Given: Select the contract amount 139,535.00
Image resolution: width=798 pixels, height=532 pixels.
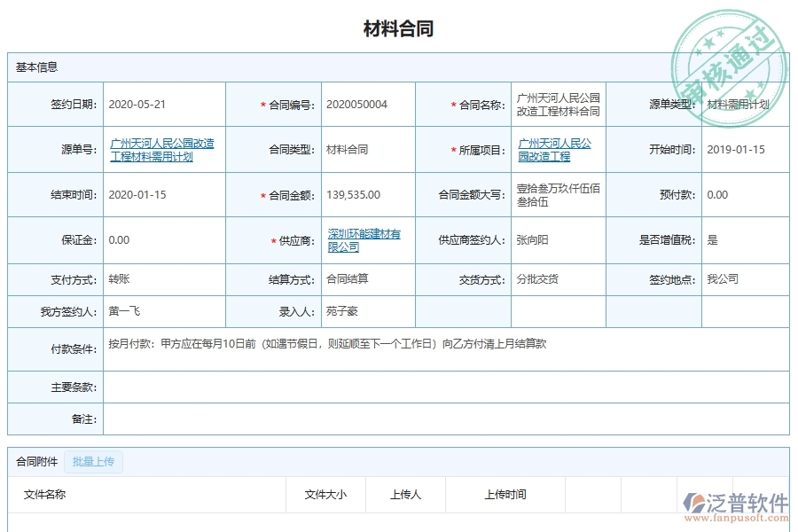Looking at the screenshot, I should pos(358,194).
